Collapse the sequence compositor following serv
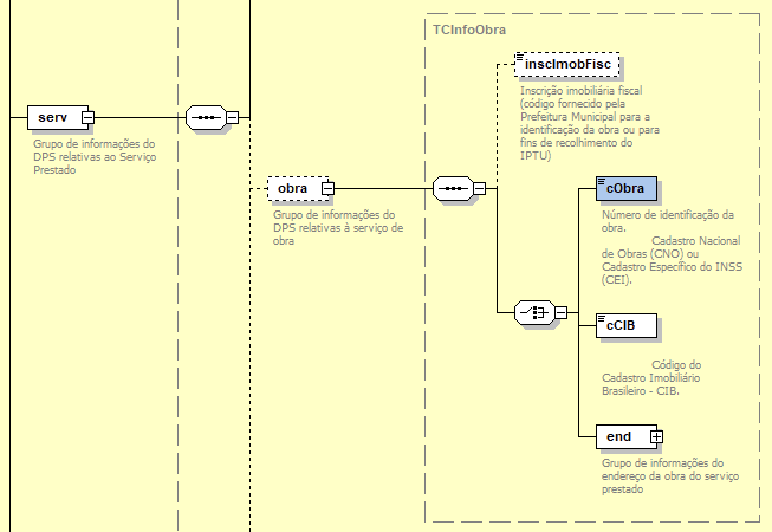This screenshot has height=532, width=772. coord(233,118)
